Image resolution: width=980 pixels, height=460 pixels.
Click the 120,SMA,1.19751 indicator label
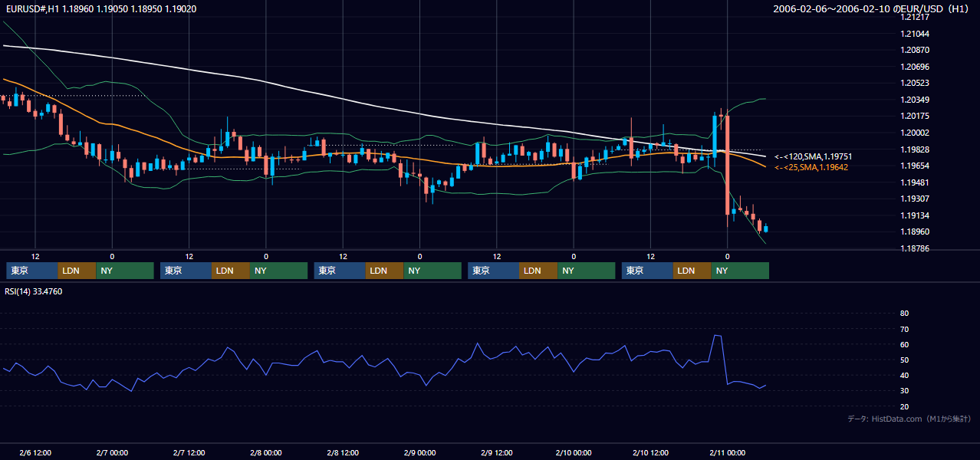(x=813, y=156)
